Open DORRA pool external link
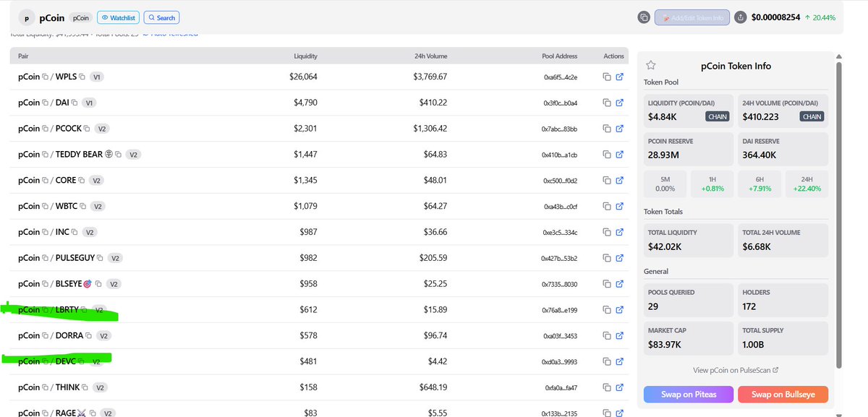The height and width of the screenshot is (417, 868). point(619,336)
